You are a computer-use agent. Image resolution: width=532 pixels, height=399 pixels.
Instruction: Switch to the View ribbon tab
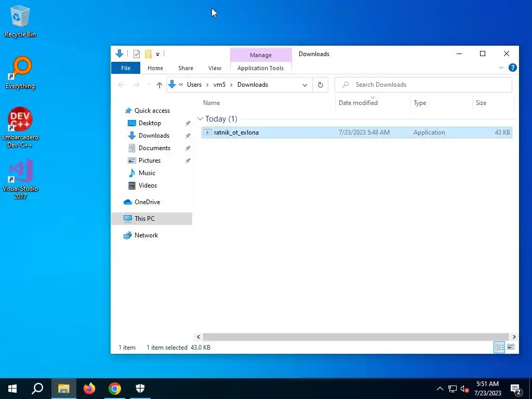[x=215, y=68]
